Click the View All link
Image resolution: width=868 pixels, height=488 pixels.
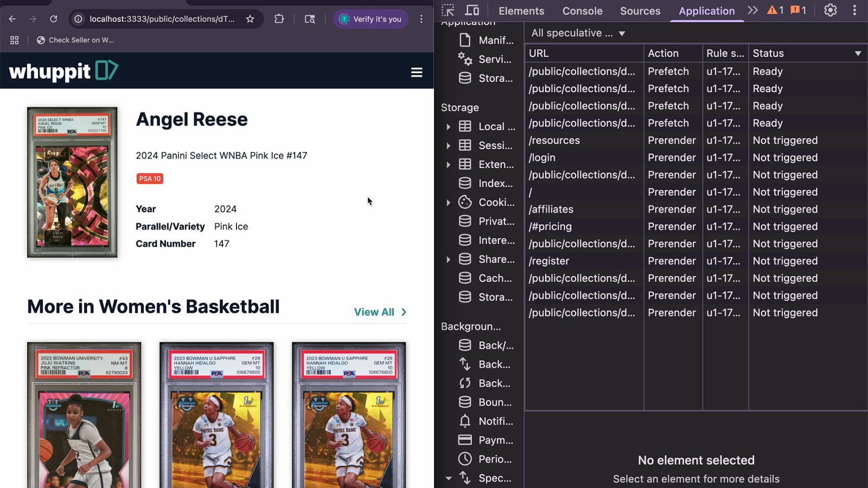click(380, 312)
